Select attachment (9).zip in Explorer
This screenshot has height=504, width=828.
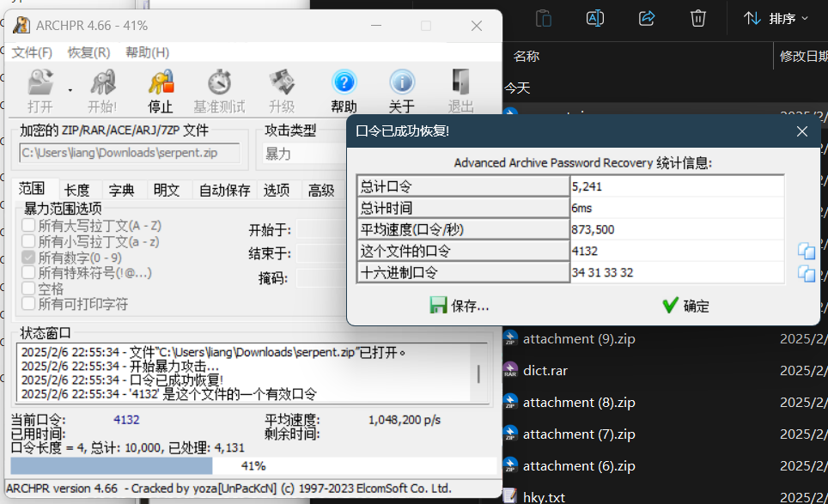579,339
